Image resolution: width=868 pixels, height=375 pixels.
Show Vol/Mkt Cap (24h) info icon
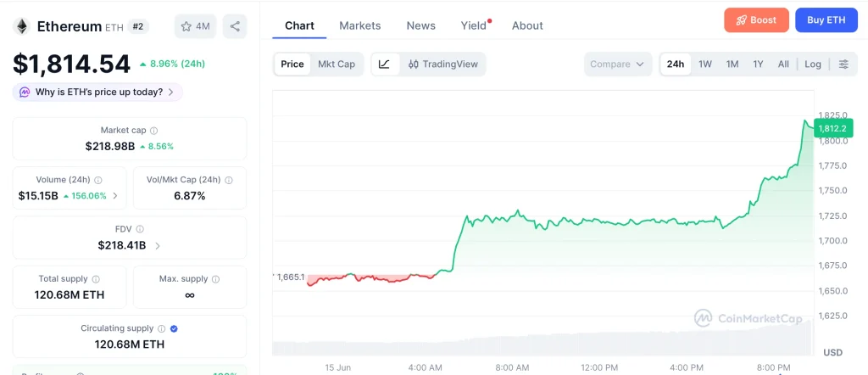tap(229, 180)
